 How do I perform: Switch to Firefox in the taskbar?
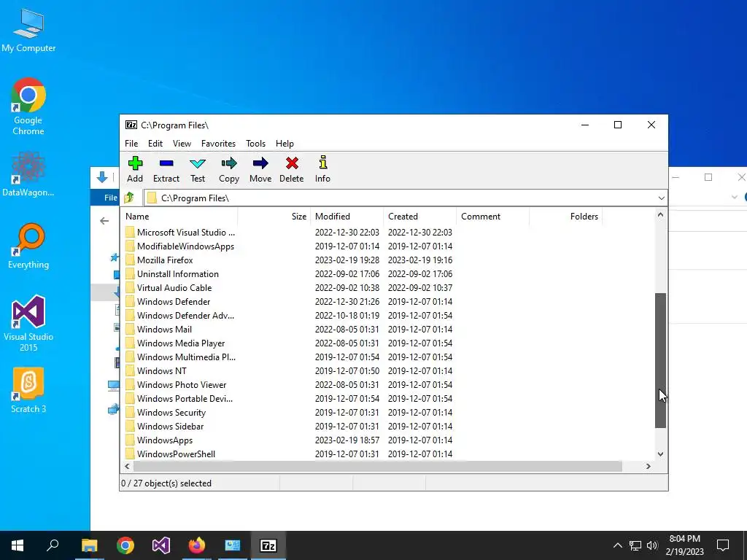(197, 545)
